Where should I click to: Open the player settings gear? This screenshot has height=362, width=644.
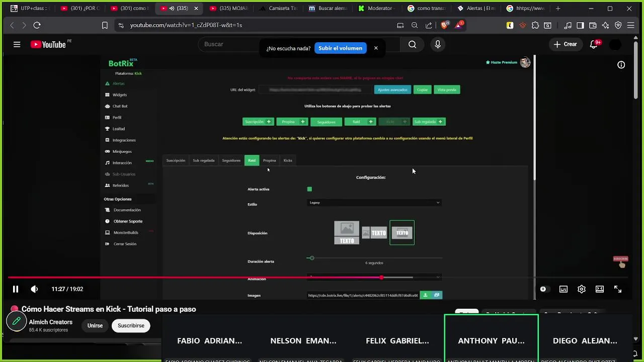click(x=582, y=289)
